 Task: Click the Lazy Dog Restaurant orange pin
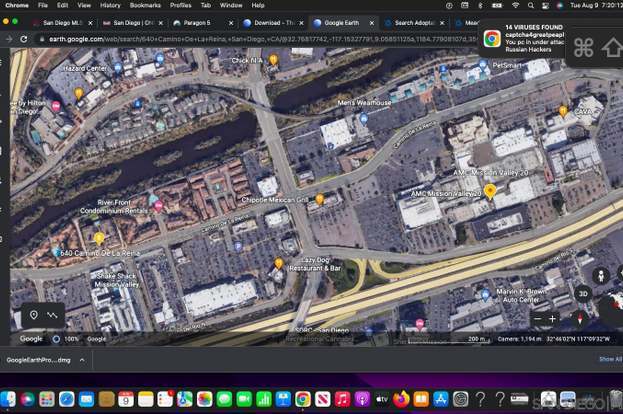(x=279, y=263)
